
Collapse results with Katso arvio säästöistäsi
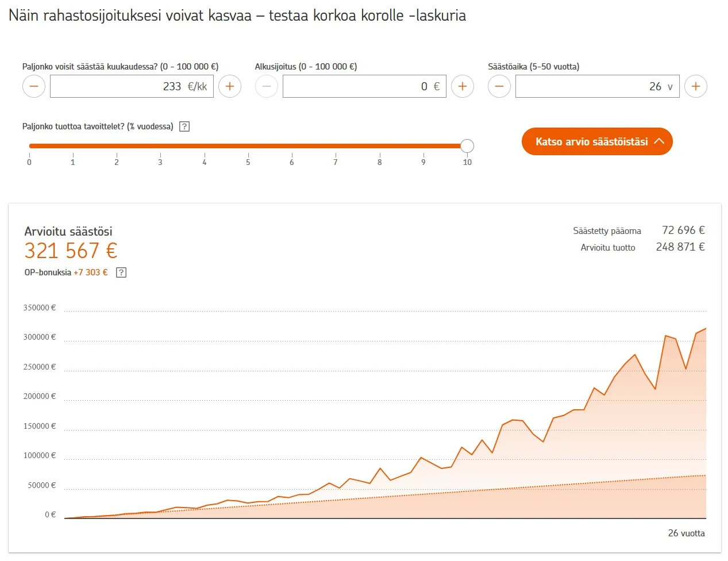point(597,141)
